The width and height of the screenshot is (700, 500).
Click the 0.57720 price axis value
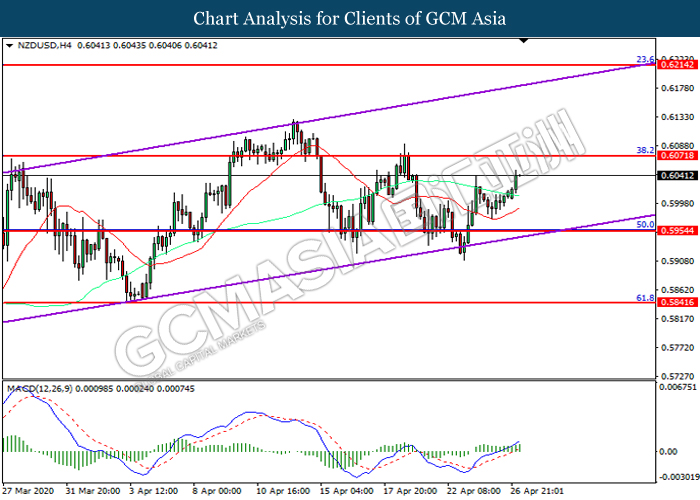pyautogui.click(x=677, y=347)
